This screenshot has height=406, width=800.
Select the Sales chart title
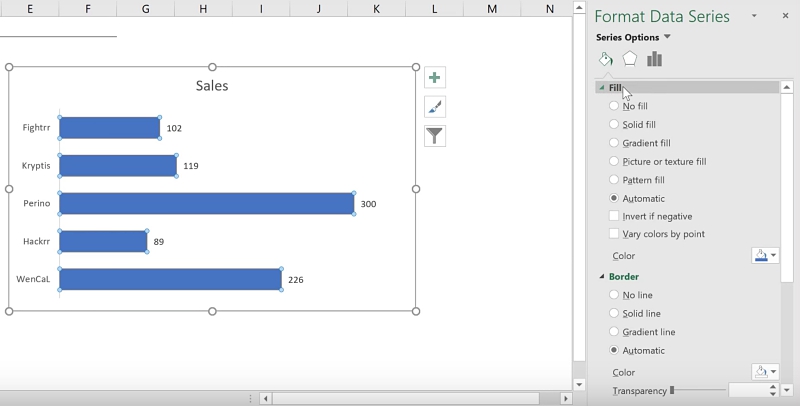tap(212, 86)
